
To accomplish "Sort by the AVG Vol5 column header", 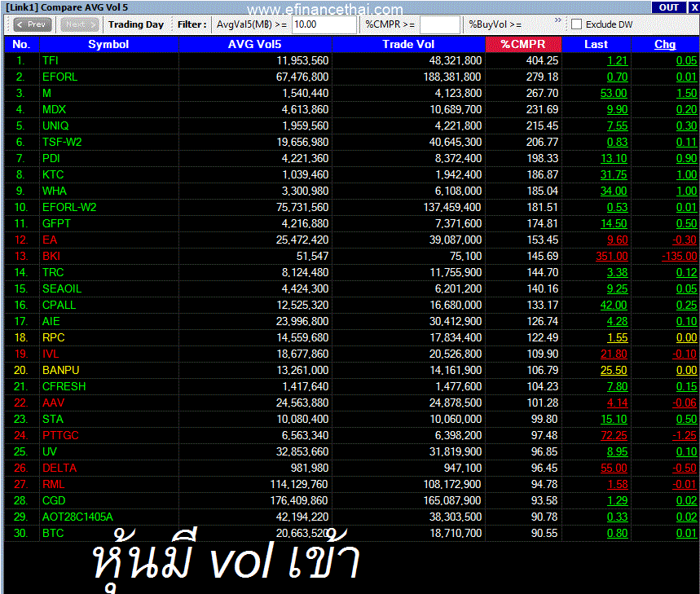I will coord(255,44).
